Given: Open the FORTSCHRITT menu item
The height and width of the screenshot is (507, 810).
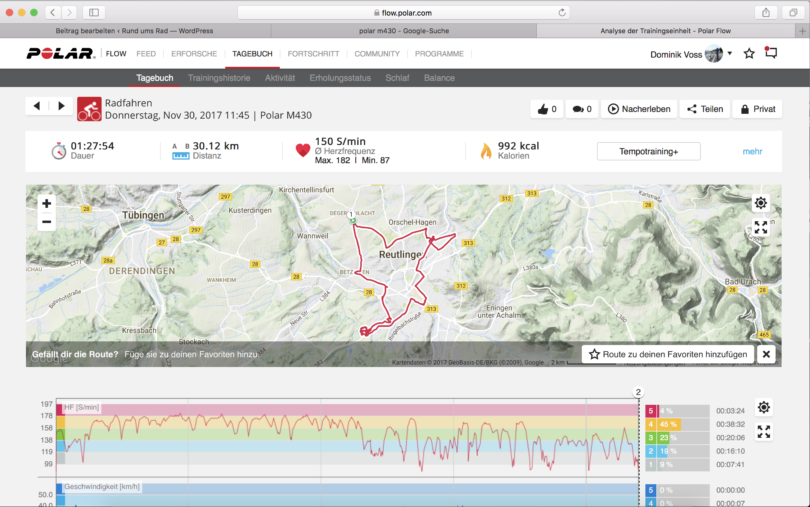Looking at the screenshot, I should pos(310,53).
